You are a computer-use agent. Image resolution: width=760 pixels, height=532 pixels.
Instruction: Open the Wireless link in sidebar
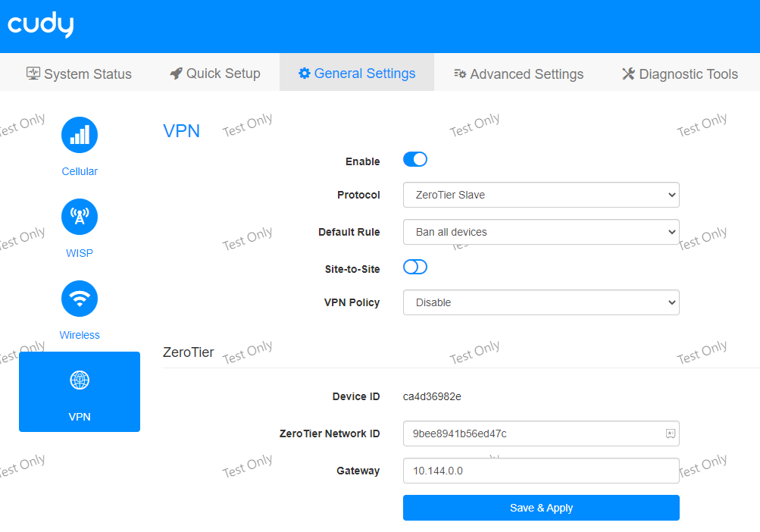[80, 335]
